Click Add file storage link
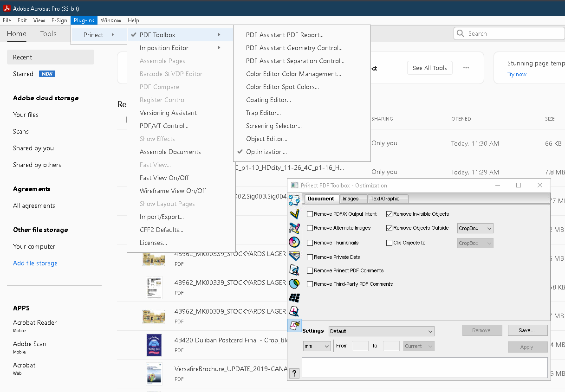This screenshot has width=565, height=392. [35, 263]
